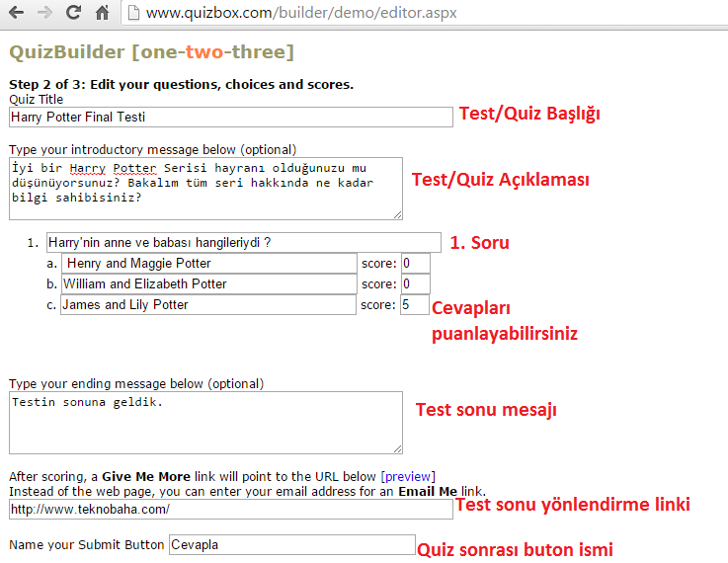Edit choice b William and Elizabeth Potter

point(209,283)
